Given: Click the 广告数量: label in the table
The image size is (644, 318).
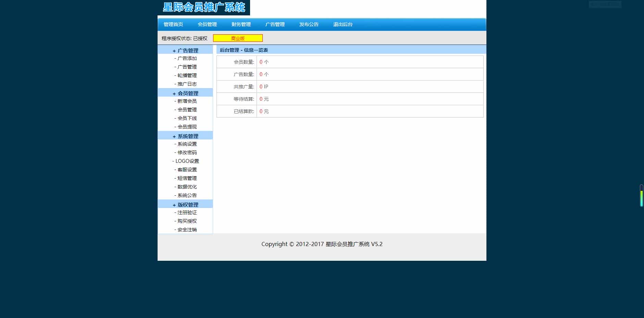Looking at the screenshot, I should pyautogui.click(x=244, y=74).
